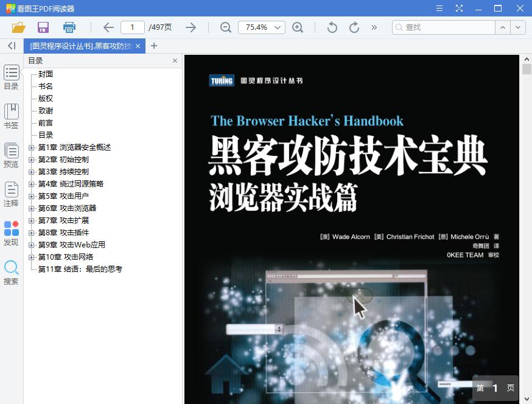Close the 目录 panel with its X button
The image size is (532, 404).
[175, 60]
